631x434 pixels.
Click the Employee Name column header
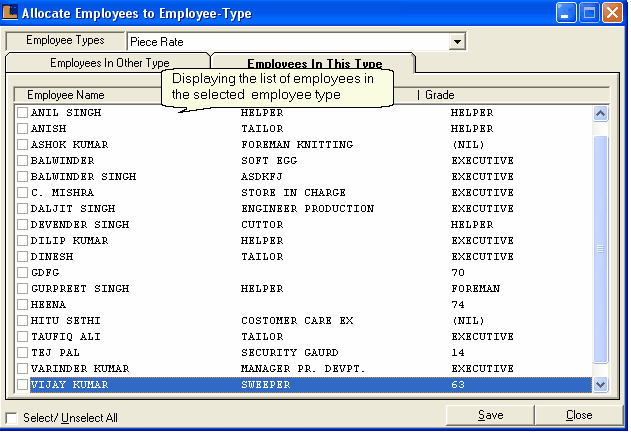tap(66, 95)
